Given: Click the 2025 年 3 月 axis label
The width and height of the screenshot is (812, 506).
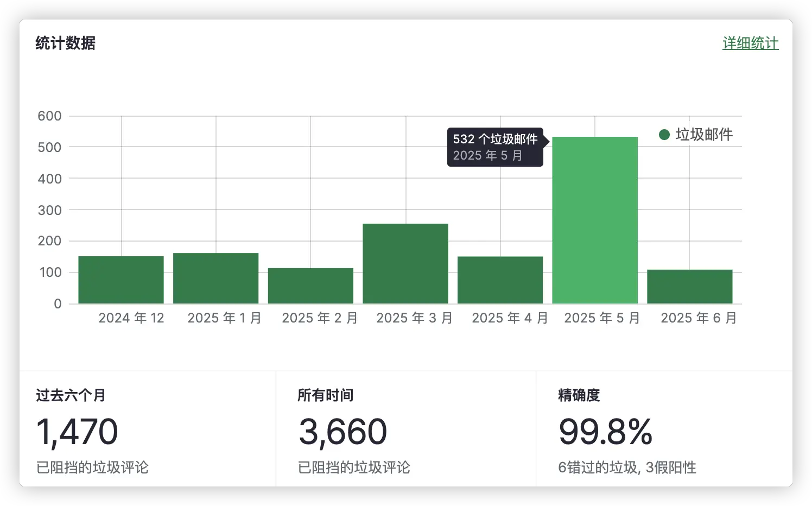Looking at the screenshot, I should tap(415, 318).
